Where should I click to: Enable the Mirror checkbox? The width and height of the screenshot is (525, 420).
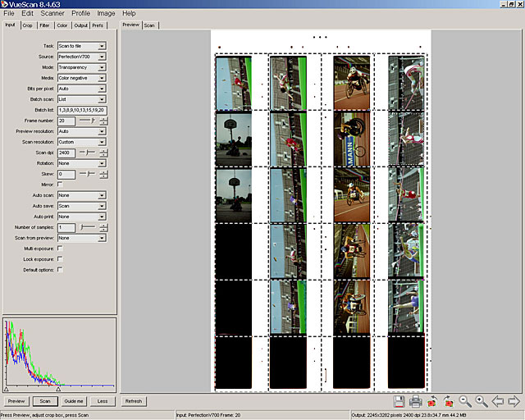tap(60, 185)
